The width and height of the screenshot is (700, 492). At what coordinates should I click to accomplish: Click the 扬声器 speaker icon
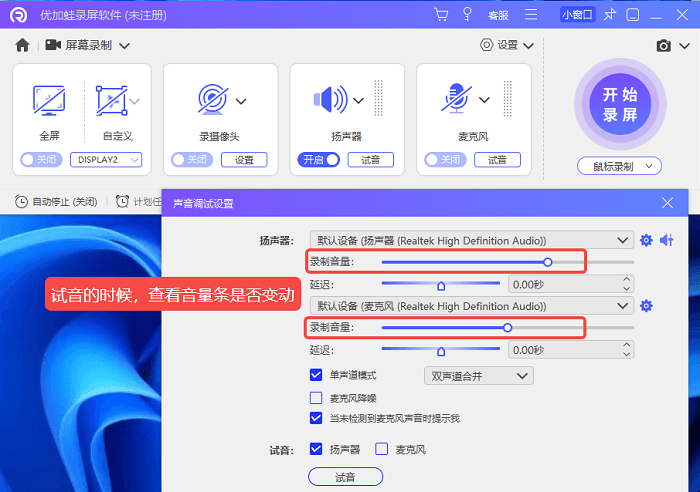point(330,99)
